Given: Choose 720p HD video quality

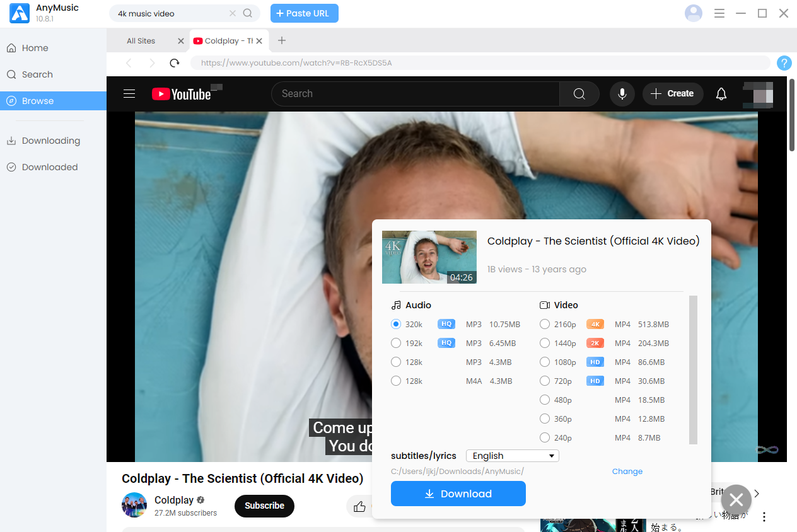Looking at the screenshot, I should coord(545,381).
